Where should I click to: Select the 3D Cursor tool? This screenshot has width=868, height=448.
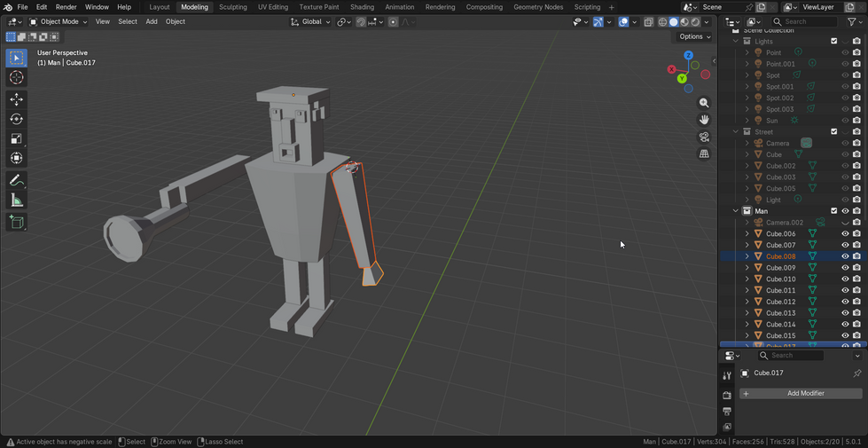(x=17, y=77)
